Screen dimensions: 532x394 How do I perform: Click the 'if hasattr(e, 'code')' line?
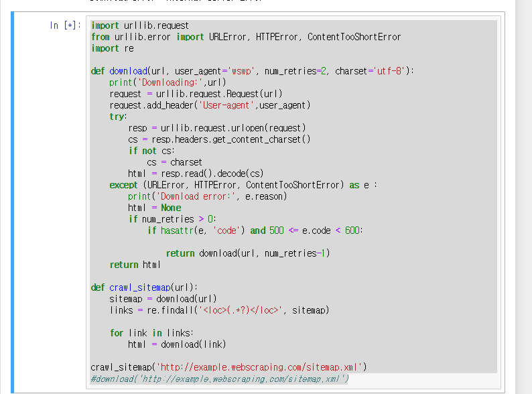pos(255,231)
